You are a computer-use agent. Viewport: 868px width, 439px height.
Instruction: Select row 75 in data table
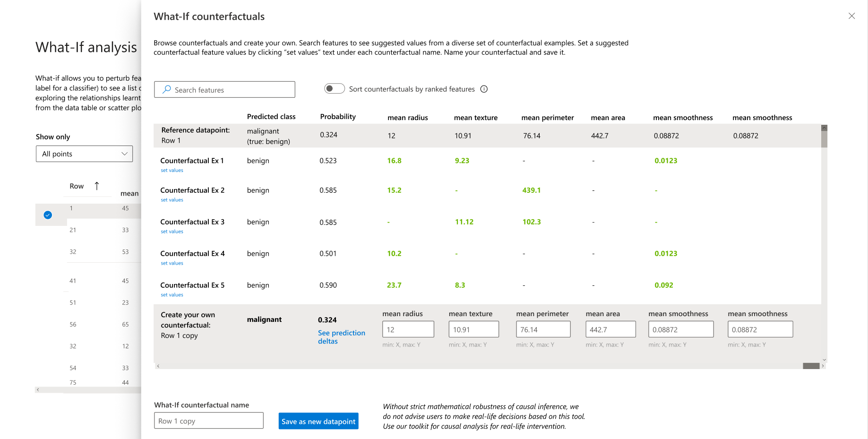coord(73,383)
